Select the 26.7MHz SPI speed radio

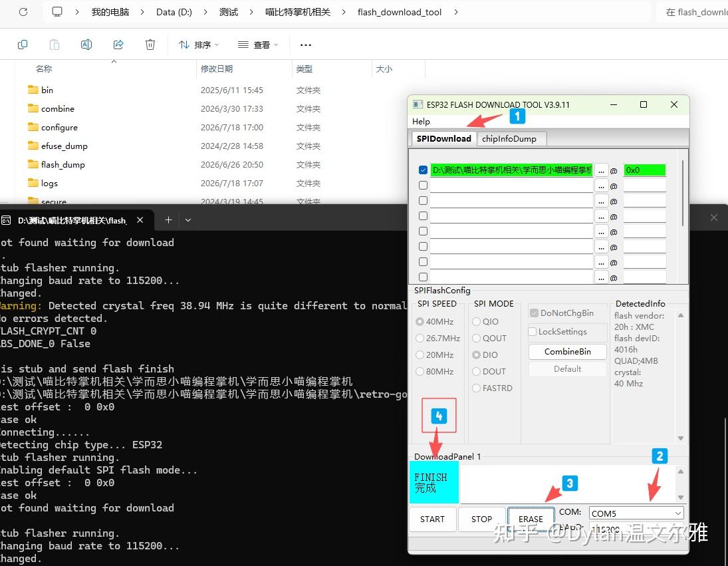pyautogui.click(x=420, y=338)
